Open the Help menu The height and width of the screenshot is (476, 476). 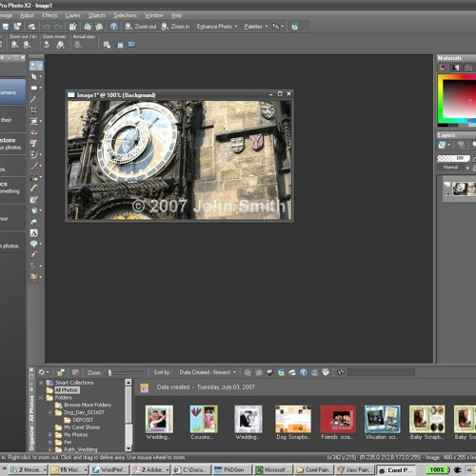pos(176,15)
